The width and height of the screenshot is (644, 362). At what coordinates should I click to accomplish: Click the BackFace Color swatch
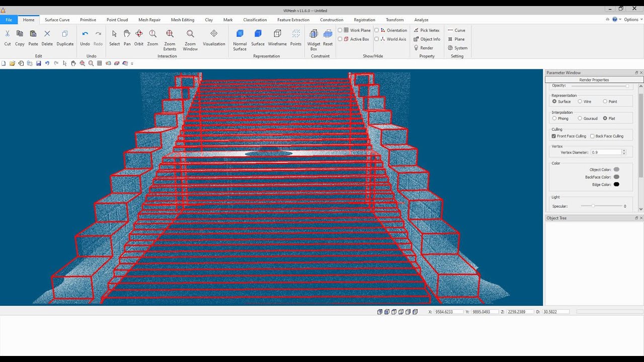pos(616,177)
